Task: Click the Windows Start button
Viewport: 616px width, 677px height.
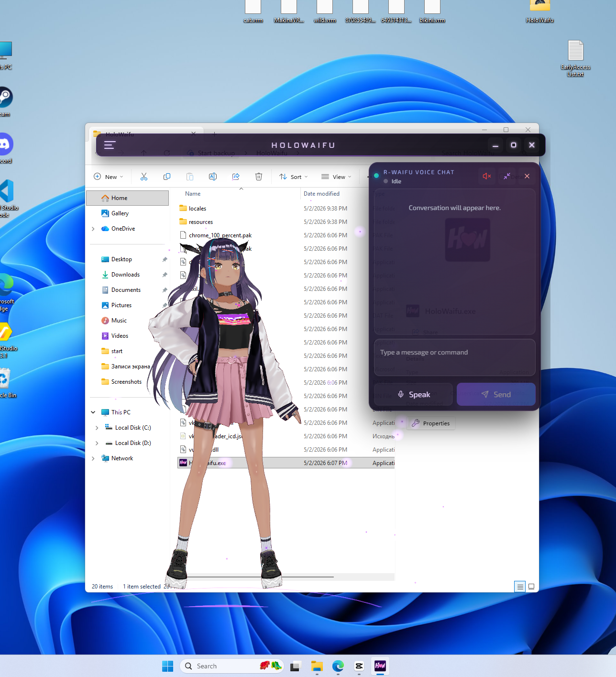Action: click(x=167, y=666)
